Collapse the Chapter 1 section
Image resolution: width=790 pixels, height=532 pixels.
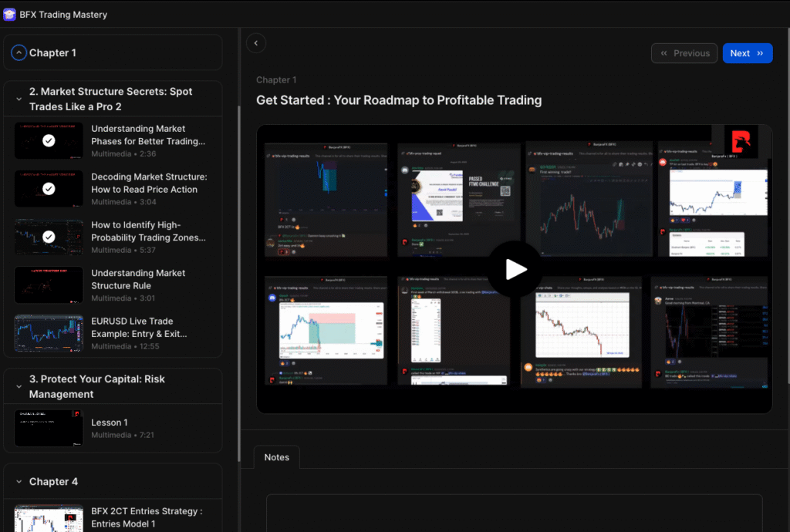pos(19,53)
